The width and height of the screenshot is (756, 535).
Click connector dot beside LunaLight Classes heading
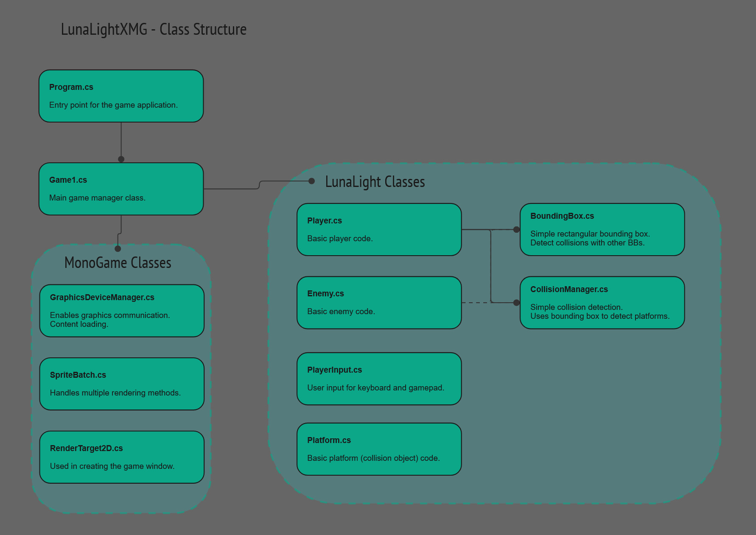[x=312, y=181]
